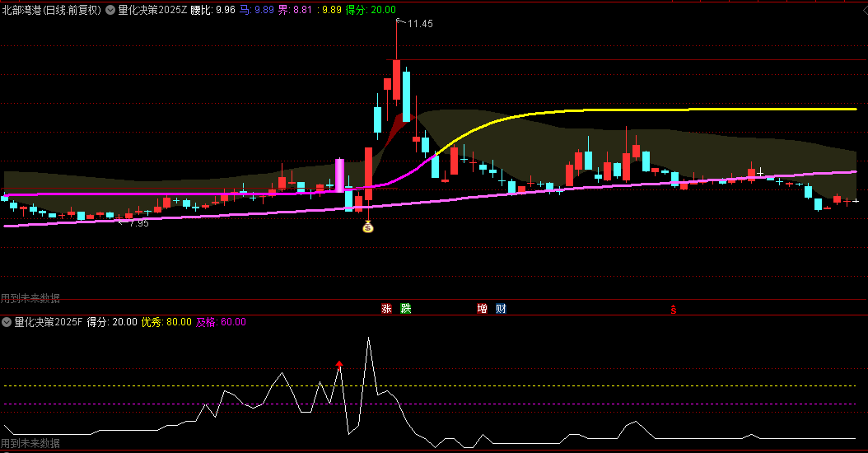
Task: Click the money bag signal icon
Action: pos(368,226)
